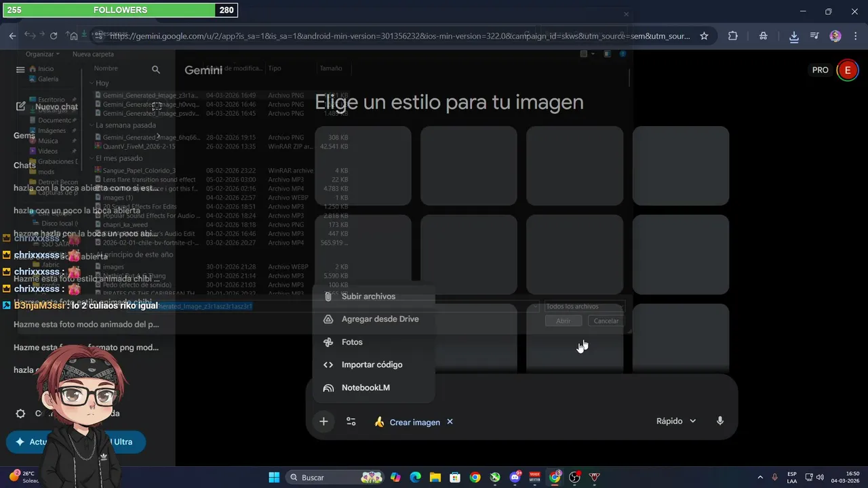Viewport: 868px width, 488px height.
Task: Open Copilot from the taskbar
Action: tap(395, 477)
